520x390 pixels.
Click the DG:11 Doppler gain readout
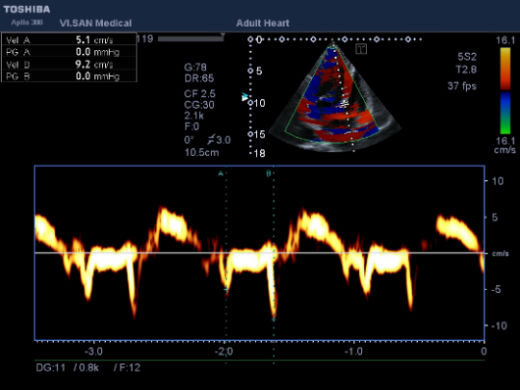coord(51,368)
